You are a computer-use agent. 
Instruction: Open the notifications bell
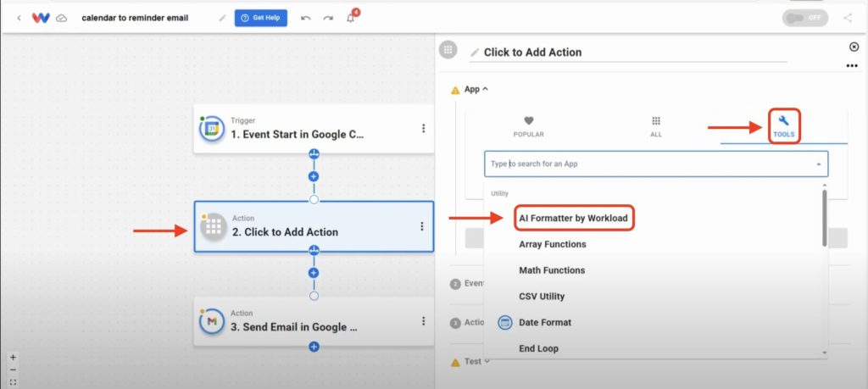coord(350,18)
